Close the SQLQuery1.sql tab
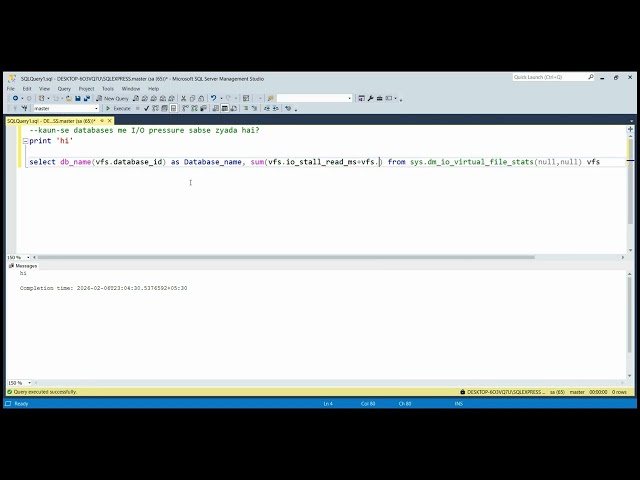The image size is (640, 480). click(x=109, y=121)
